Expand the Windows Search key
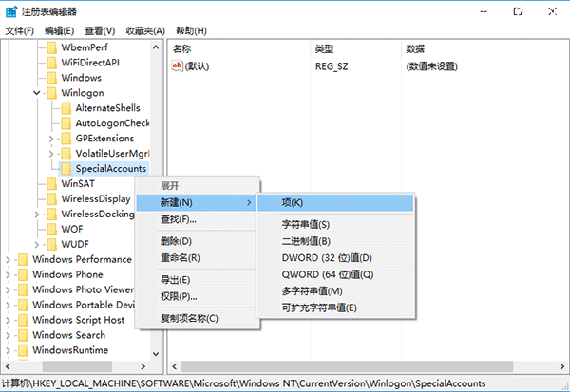This screenshot has height=392, width=570. click(8, 335)
